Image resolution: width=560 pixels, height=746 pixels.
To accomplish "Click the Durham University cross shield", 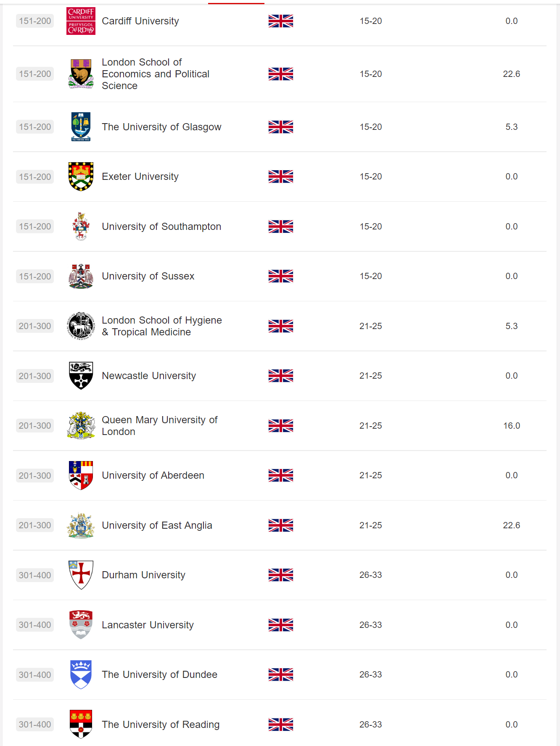I will point(81,575).
